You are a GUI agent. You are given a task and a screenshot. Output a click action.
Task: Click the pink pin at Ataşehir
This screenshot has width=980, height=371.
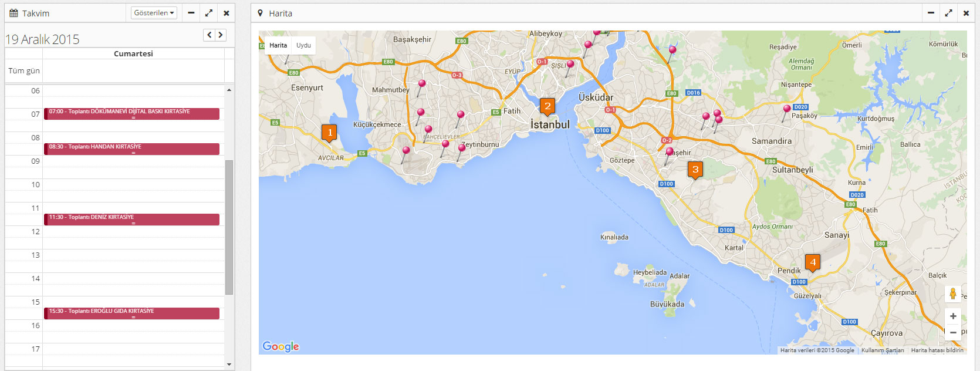(x=669, y=155)
